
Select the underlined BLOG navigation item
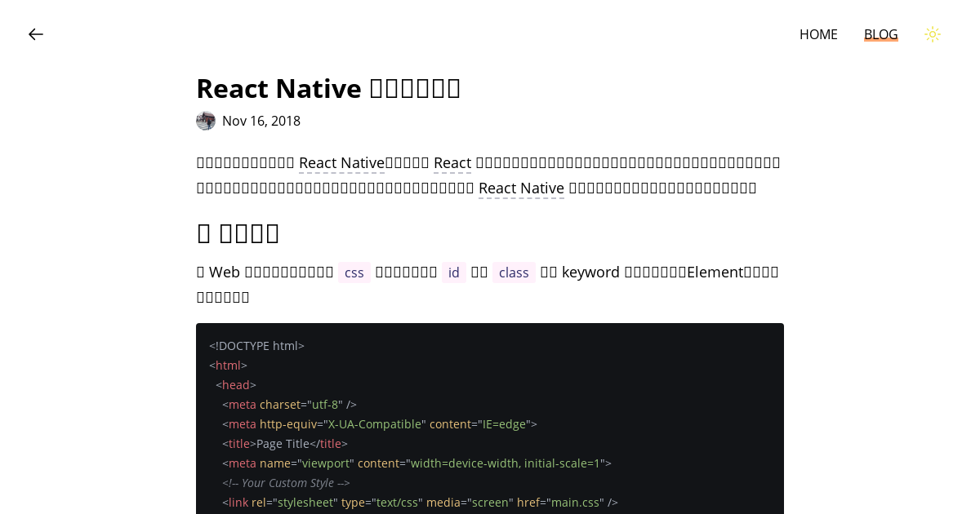[x=880, y=34]
